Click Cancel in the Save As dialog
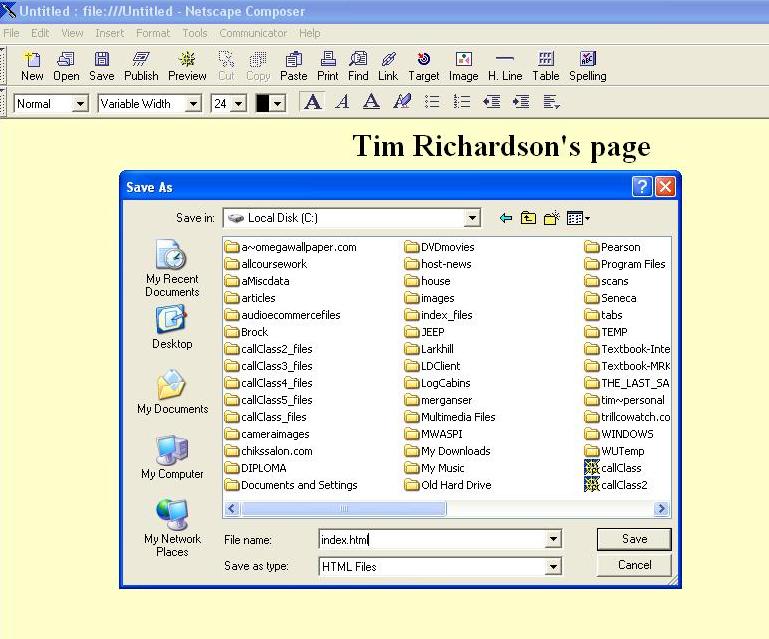769x639 pixels. click(x=634, y=565)
